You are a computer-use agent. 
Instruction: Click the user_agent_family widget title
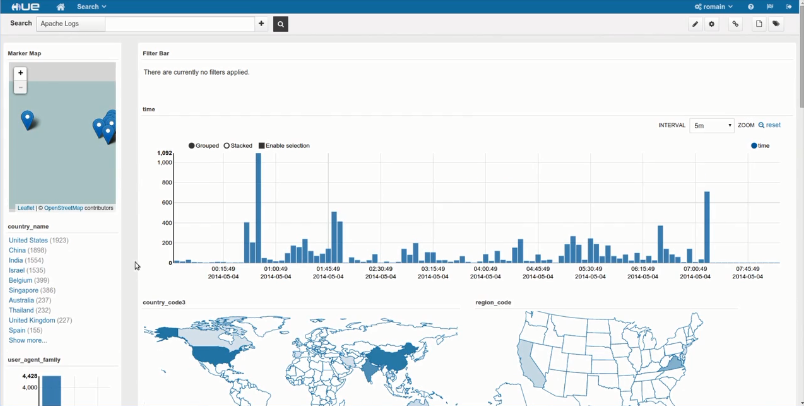[x=34, y=360]
